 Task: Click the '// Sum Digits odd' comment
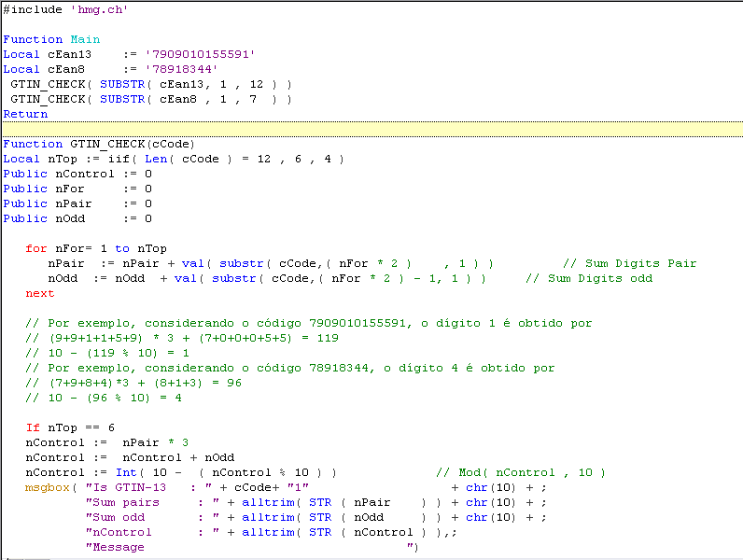click(588, 278)
